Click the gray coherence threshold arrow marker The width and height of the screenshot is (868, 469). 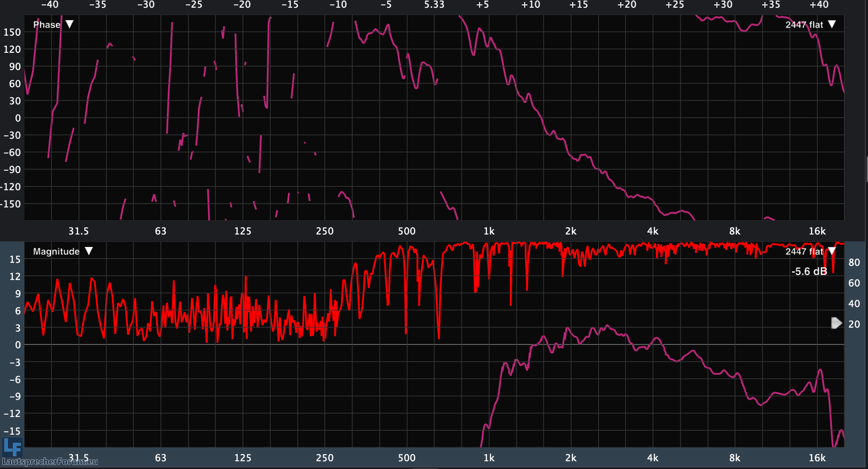coord(836,323)
